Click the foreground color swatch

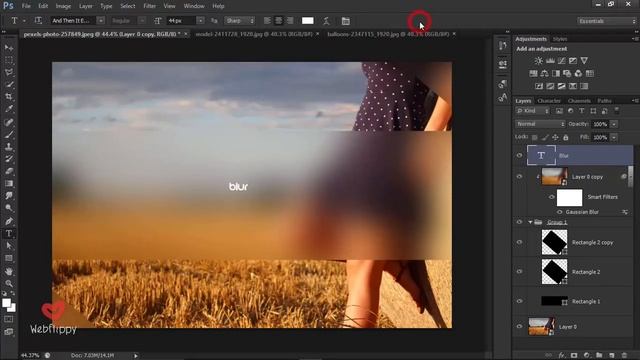click(6, 303)
